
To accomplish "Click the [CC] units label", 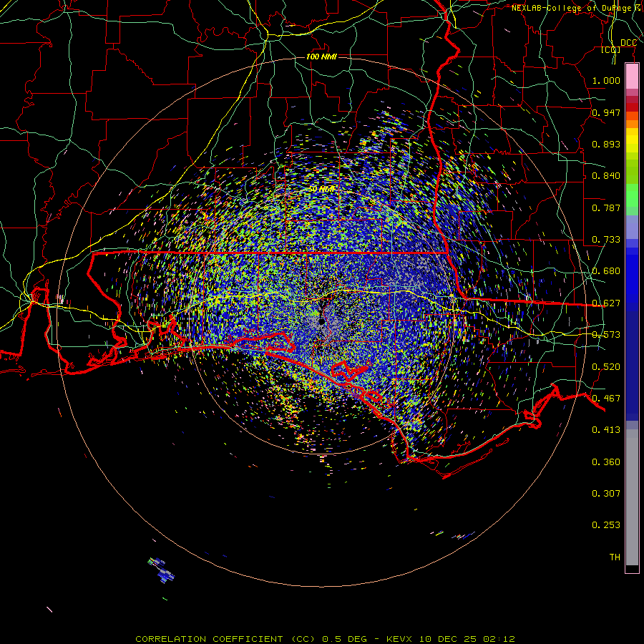I will (611, 50).
